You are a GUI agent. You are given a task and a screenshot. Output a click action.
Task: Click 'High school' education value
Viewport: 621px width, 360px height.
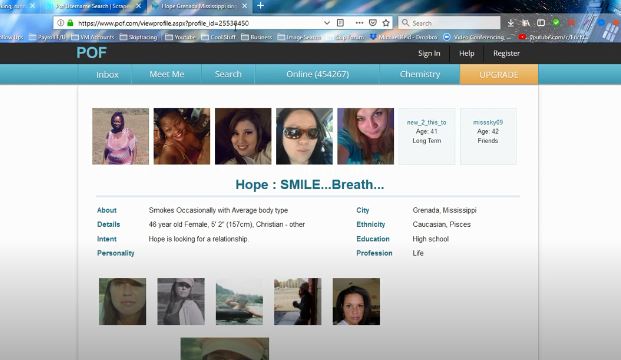tap(431, 239)
